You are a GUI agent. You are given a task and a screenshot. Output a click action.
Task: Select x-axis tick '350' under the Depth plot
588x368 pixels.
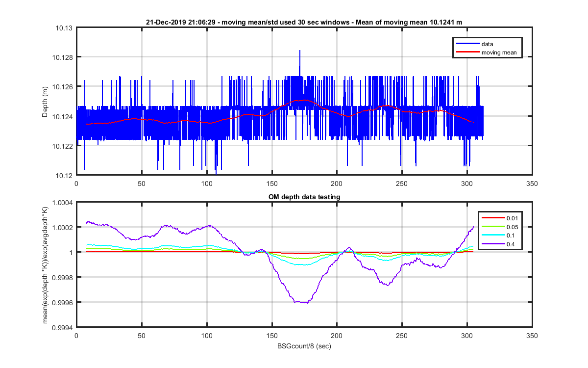pos(532,184)
